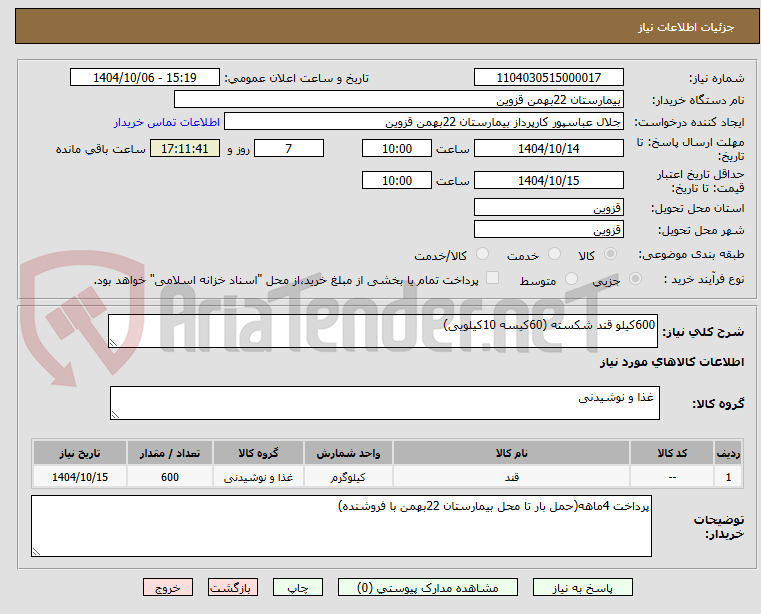Select the متوسط purchase type radio
The height and width of the screenshot is (614, 761).
point(571,279)
